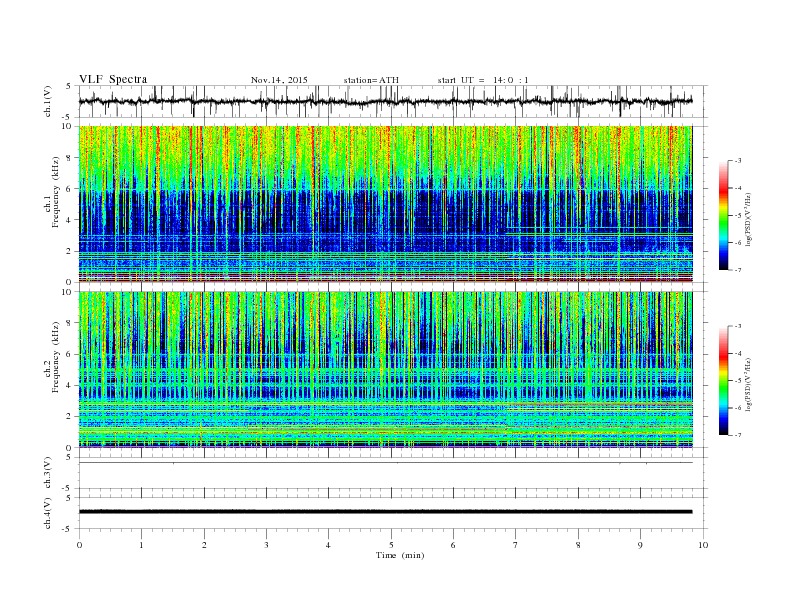This screenshot has height=612, width=792.
Task: Click the ch.1 voltage waveform trace
Action: 385,101
